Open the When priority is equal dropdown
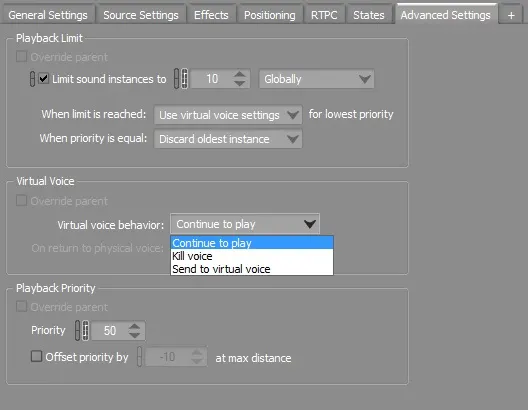The image size is (528, 410). tap(228, 139)
